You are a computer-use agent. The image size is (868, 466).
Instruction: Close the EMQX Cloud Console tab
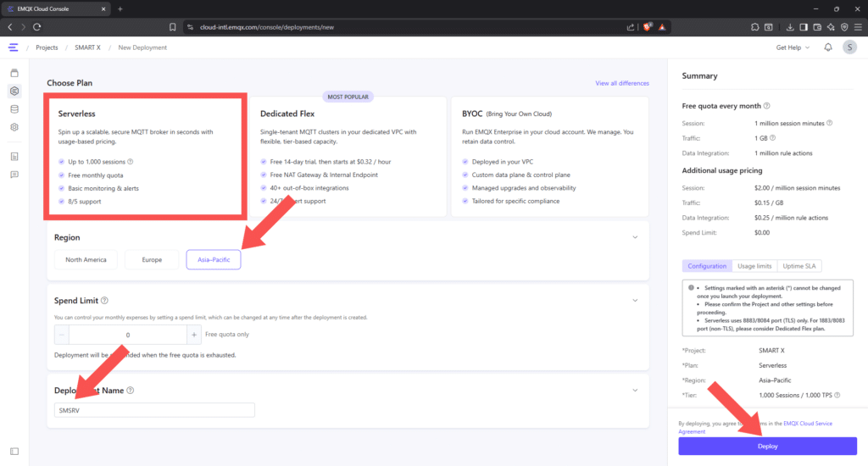[x=103, y=8]
